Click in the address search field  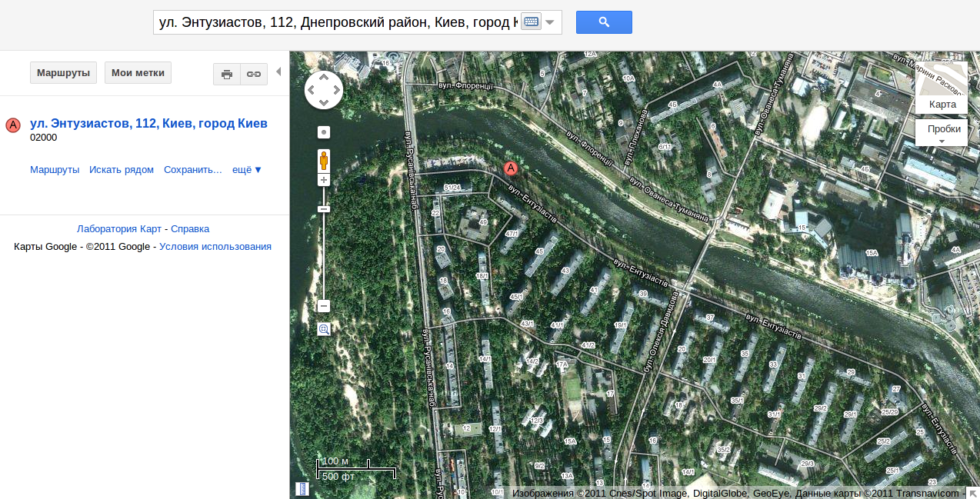[337, 22]
